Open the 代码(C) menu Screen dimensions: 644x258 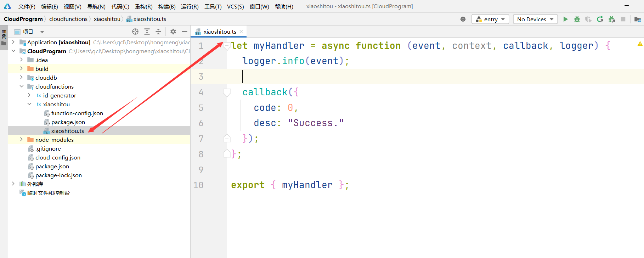[120, 6]
